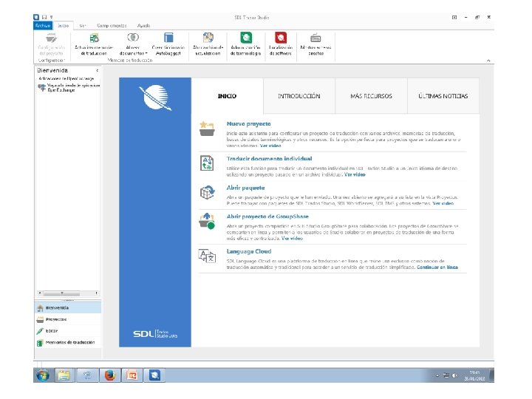
Task: Click the Actualizar memorias de traducción icon
Action: (94, 38)
